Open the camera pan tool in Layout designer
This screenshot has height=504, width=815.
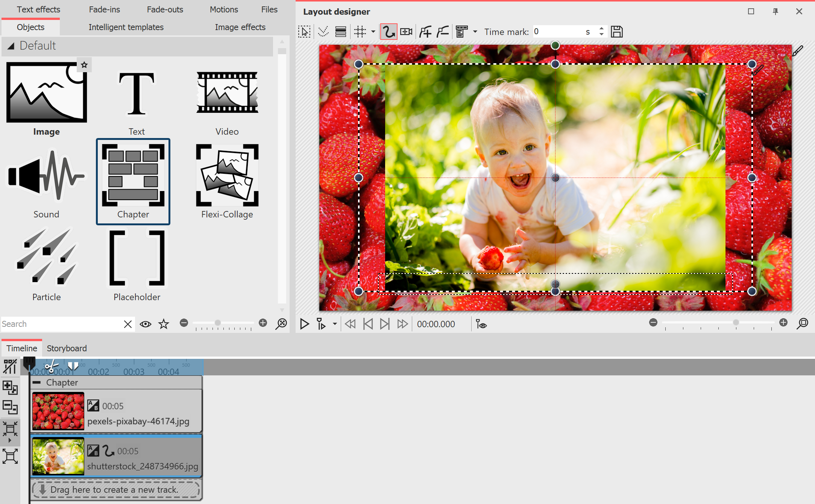click(406, 31)
